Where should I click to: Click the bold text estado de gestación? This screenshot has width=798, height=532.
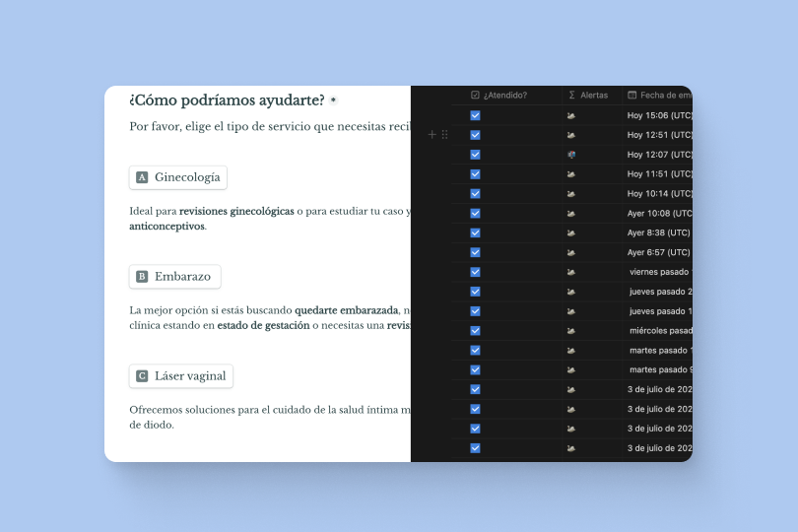263,325
